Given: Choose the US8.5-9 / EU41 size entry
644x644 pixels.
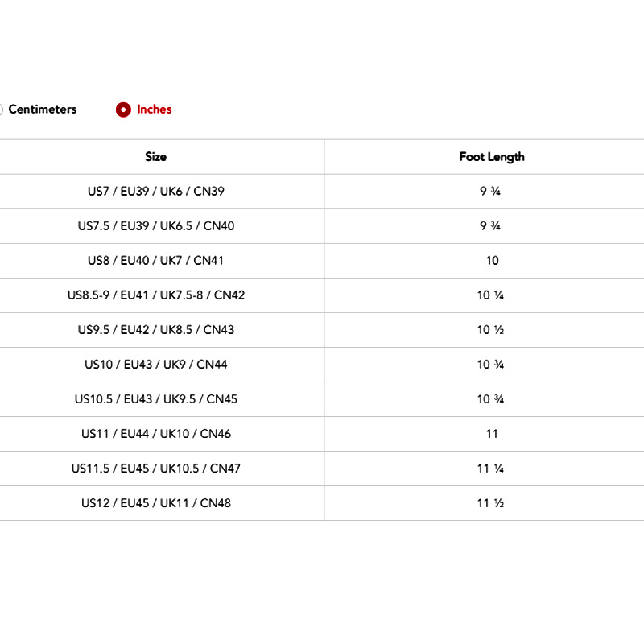Looking at the screenshot, I should click(x=156, y=295).
